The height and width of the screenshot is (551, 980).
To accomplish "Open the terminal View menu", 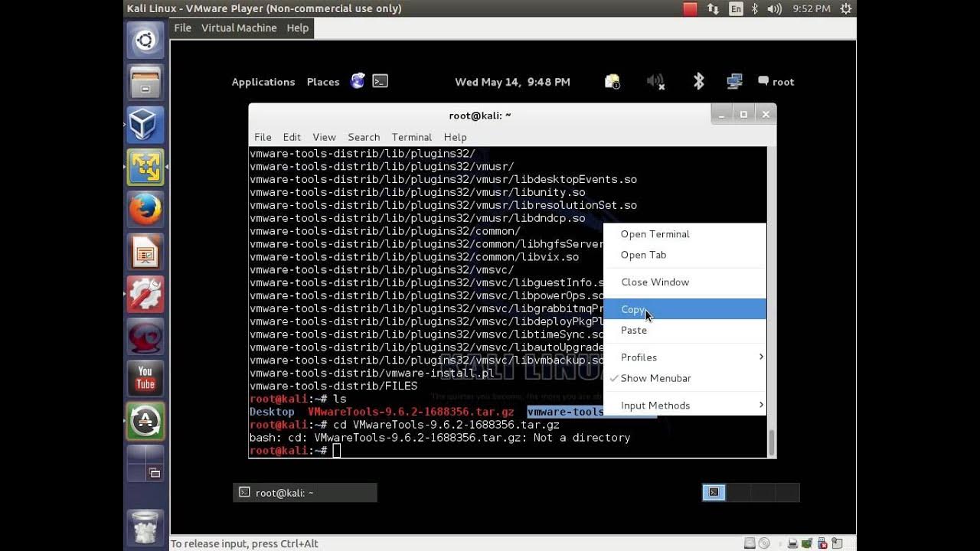I will pyautogui.click(x=324, y=137).
